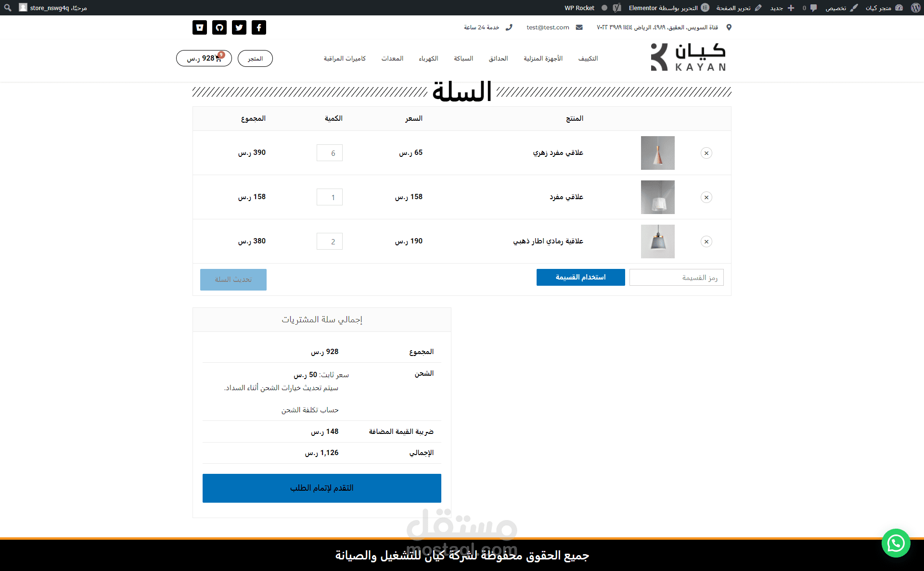Click the GitHub social icon
Viewport: 924px width, 571px height.
pos(219,27)
